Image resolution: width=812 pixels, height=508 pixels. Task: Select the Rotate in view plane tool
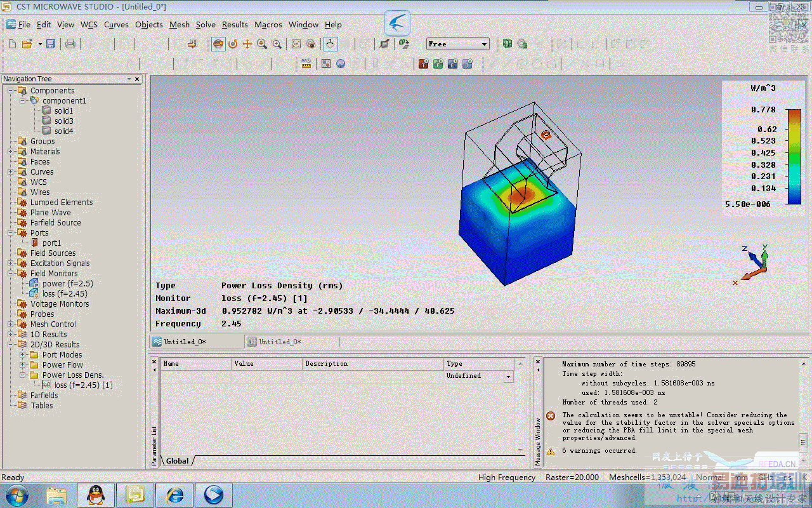[233, 44]
